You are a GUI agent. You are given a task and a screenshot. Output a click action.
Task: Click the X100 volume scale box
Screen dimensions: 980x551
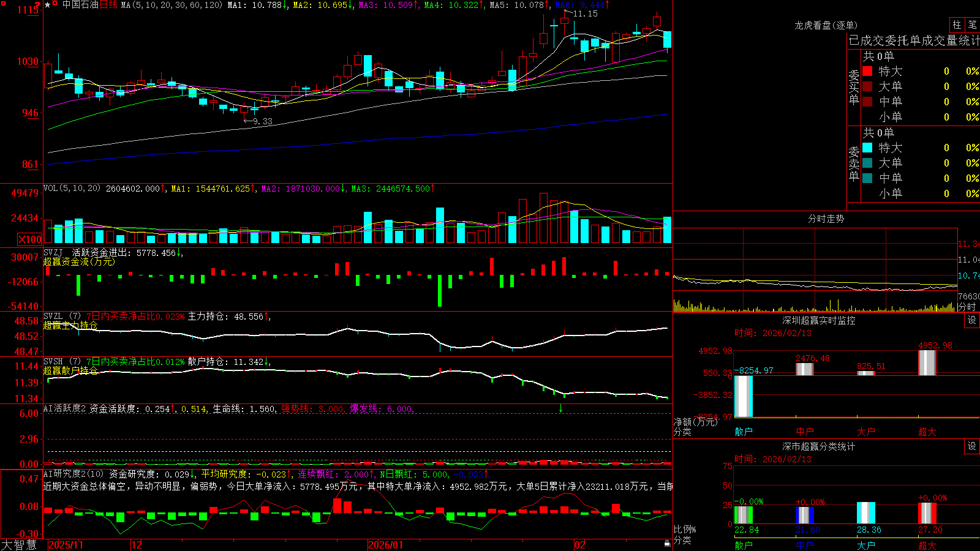click(29, 239)
